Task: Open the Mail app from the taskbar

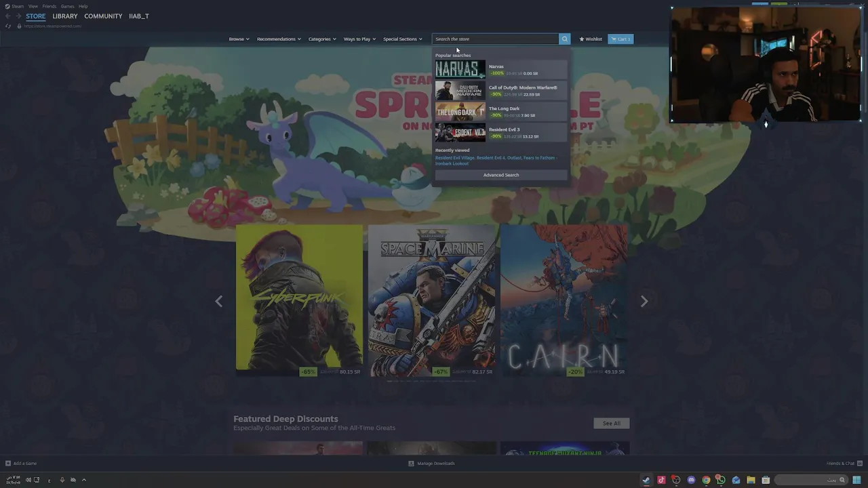Action: pos(736,480)
